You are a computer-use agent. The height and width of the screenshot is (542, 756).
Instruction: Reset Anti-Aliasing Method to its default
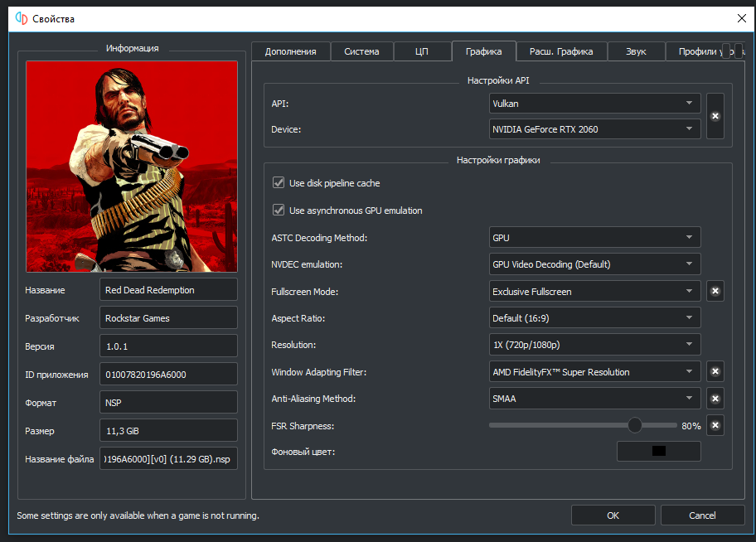715,399
